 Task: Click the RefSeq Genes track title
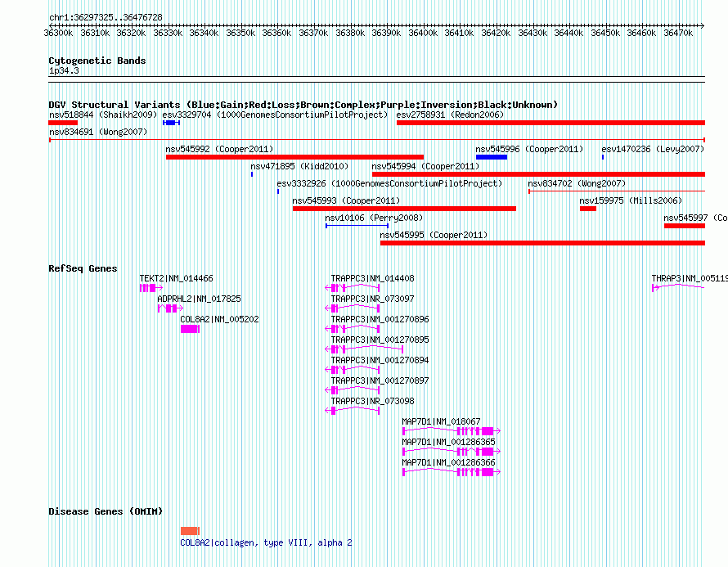pos(83,268)
